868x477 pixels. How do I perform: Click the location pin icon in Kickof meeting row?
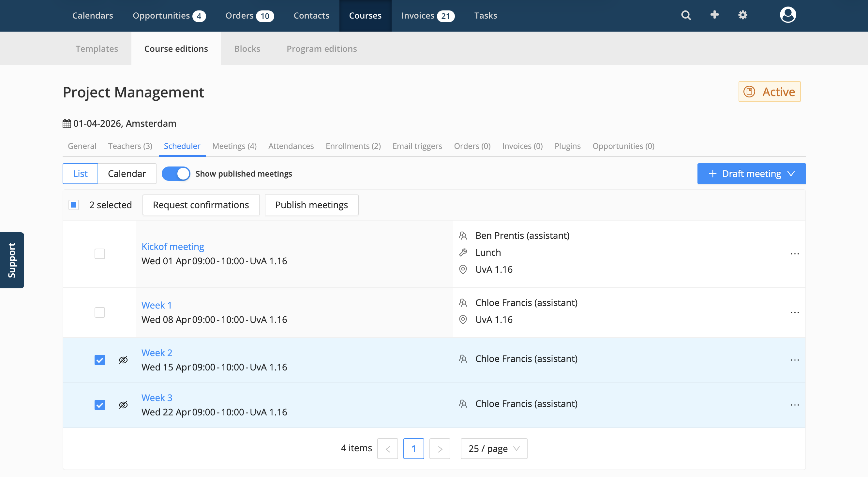point(463,269)
